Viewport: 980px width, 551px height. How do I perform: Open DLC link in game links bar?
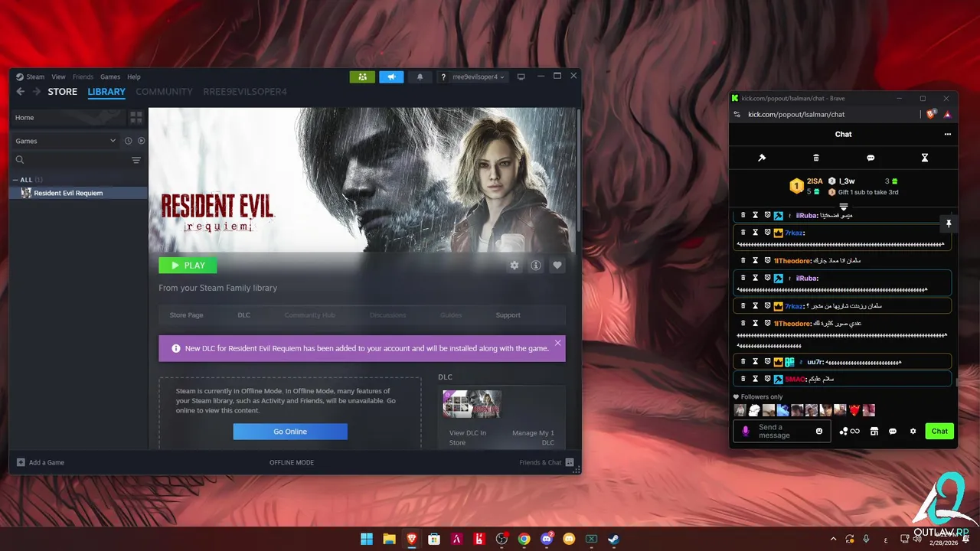click(243, 315)
